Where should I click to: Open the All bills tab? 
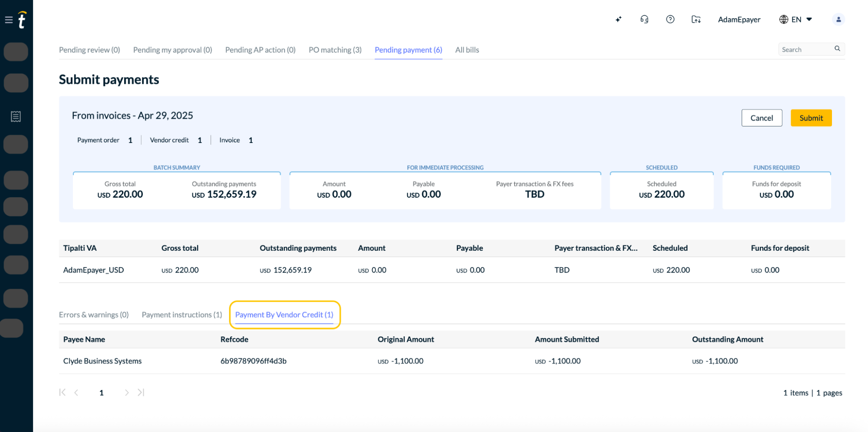coord(467,50)
